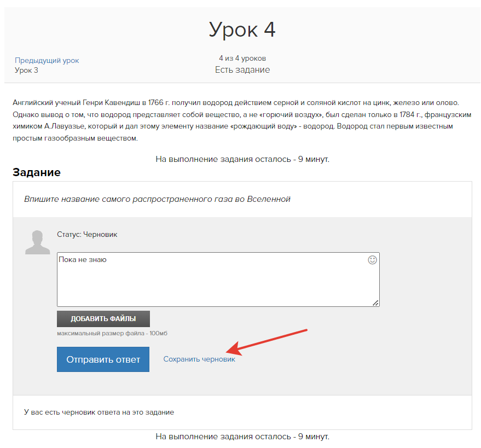Click the Задание section heading
This screenshot has width=481, height=448.
[37, 172]
